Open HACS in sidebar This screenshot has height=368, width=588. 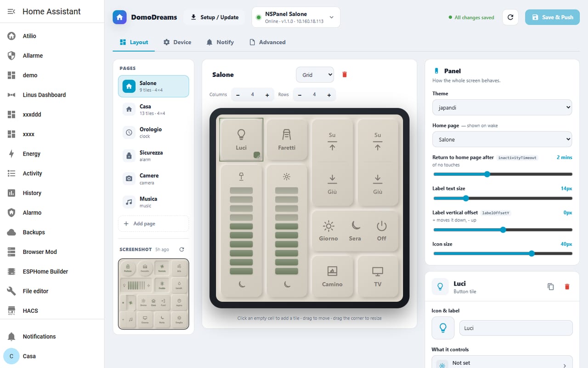52,311
